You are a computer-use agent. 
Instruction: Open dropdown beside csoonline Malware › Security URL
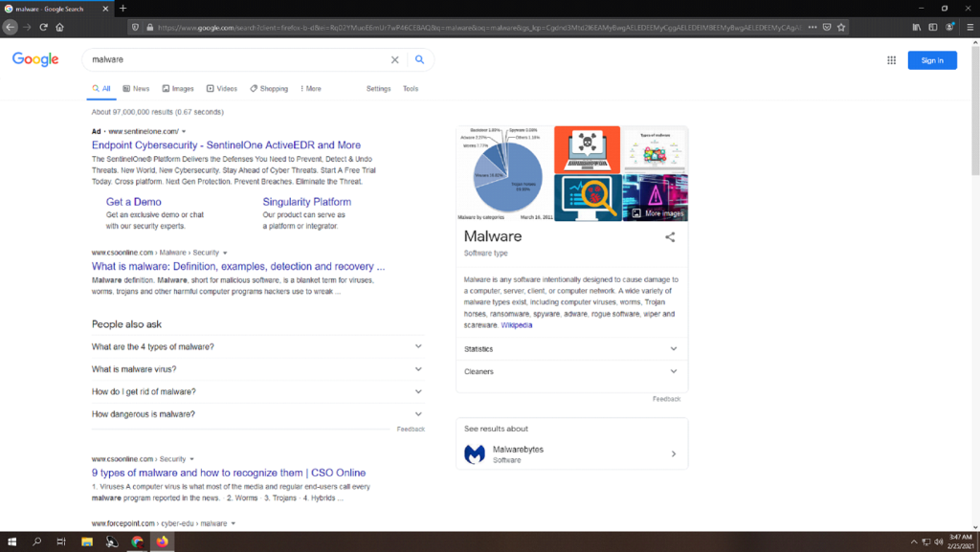coord(225,253)
